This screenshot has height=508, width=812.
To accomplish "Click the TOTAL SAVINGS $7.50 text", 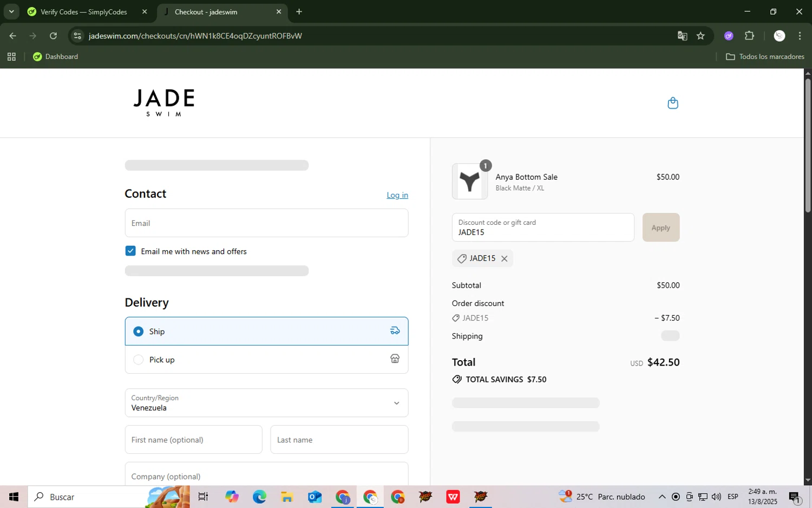I will (x=506, y=380).
